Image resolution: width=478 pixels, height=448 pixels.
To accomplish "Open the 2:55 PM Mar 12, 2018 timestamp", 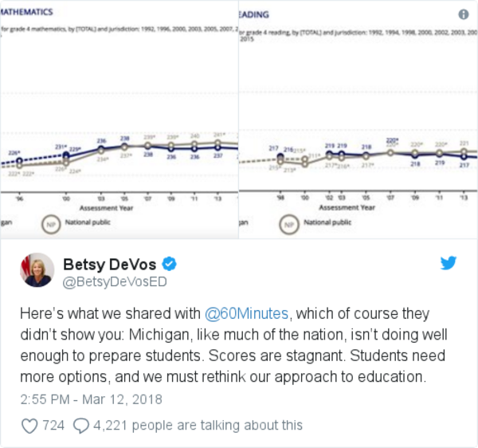I will [90, 399].
